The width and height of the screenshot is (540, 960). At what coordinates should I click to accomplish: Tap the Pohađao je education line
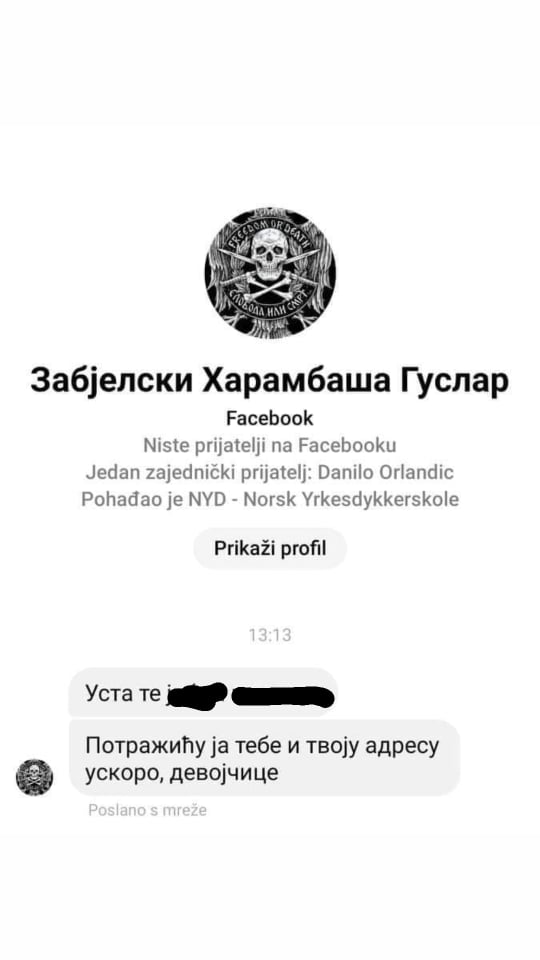click(x=270, y=499)
